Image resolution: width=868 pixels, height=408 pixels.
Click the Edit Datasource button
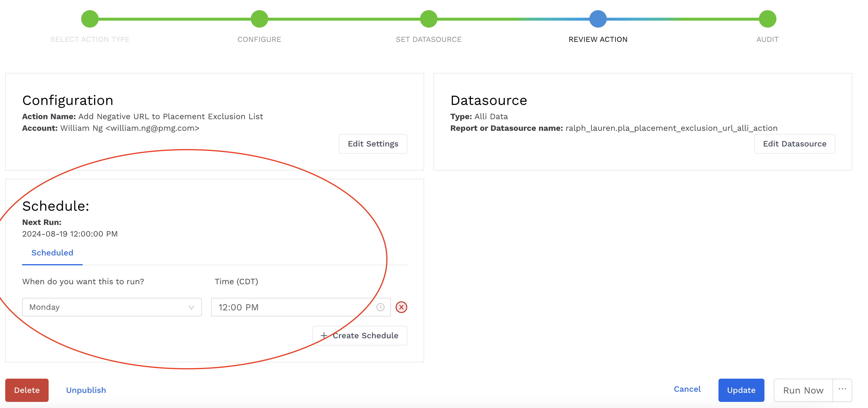click(x=794, y=144)
